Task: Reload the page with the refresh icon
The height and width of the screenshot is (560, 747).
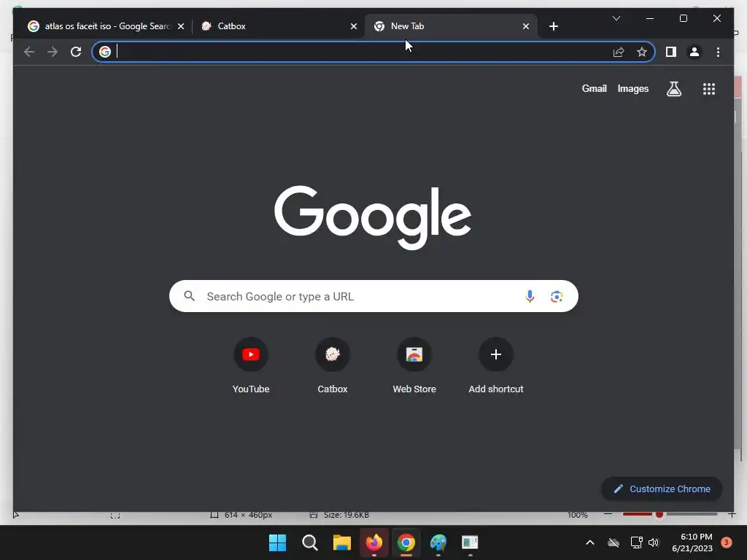Action: (x=76, y=52)
